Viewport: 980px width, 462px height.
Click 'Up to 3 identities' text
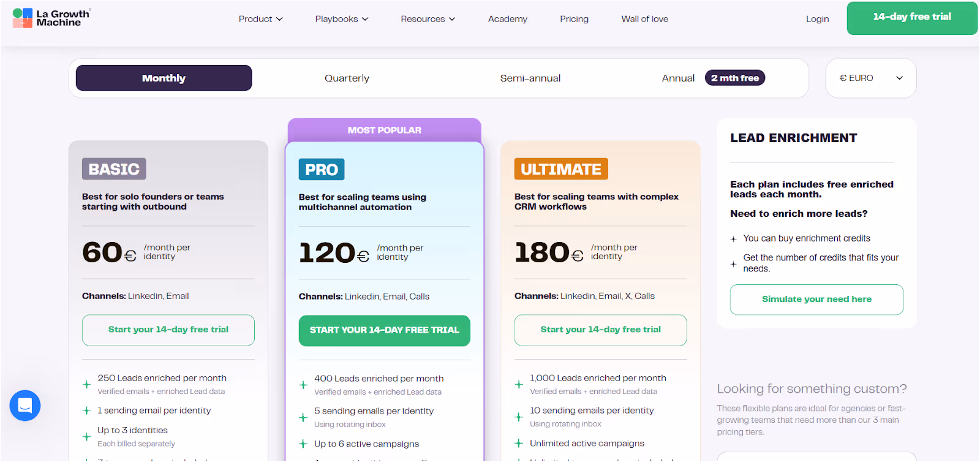[132, 430]
